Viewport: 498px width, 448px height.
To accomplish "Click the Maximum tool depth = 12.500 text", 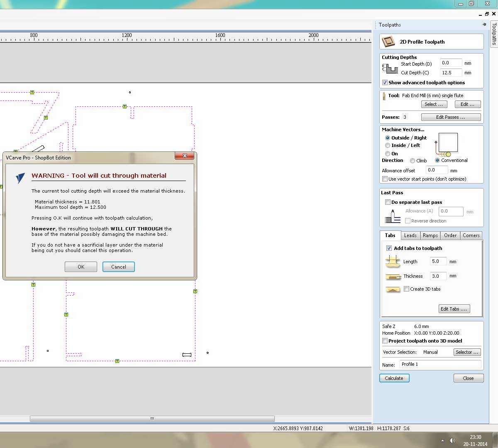I will [x=71, y=207].
